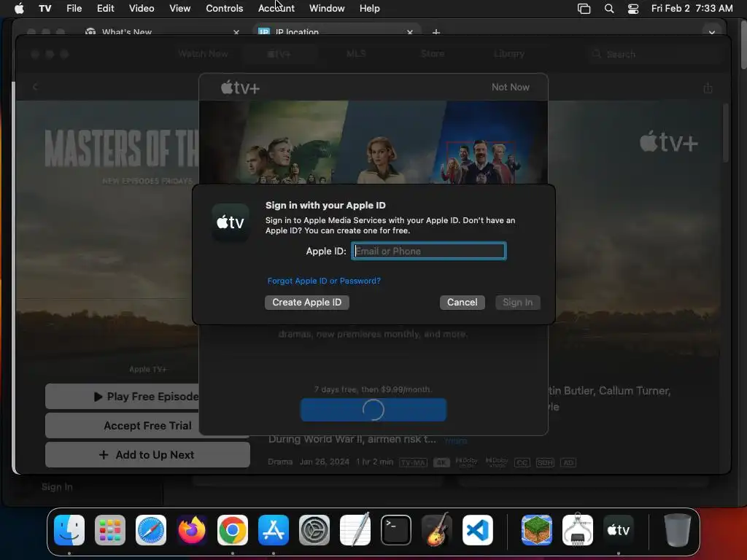The height and width of the screenshot is (560, 747).
Task: Click the TV-MA rating badge
Action: tap(413, 462)
